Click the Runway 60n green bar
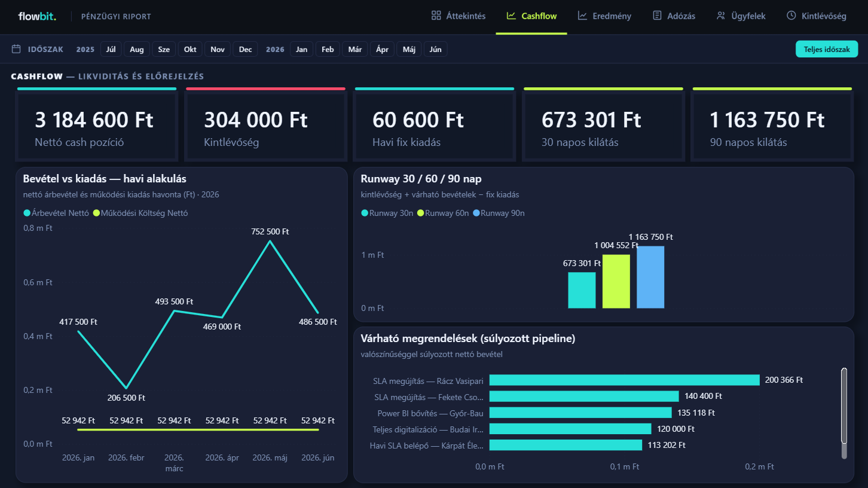The image size is (868, 488). coord(616,282)
